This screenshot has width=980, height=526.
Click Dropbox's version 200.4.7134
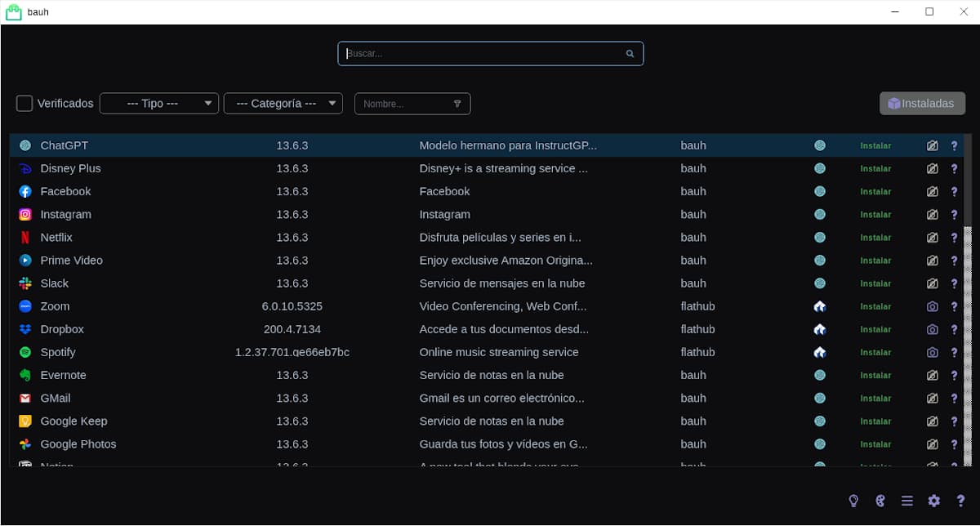click(x=292, y=329)
